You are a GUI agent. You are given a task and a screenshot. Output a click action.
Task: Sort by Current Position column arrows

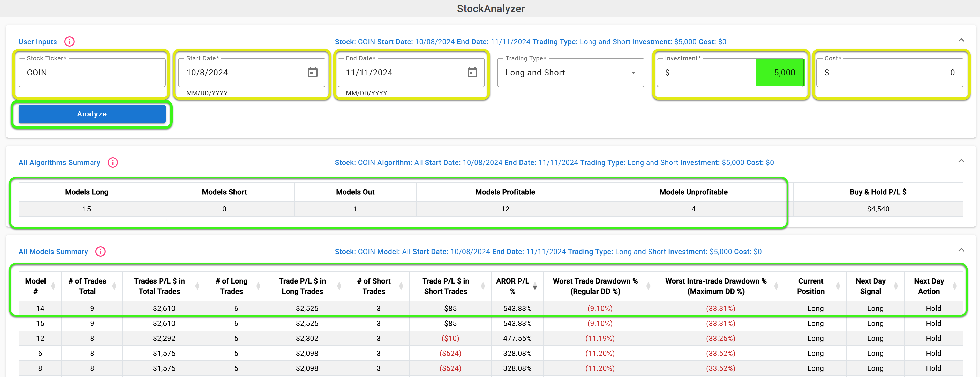[x=837, y=286]
